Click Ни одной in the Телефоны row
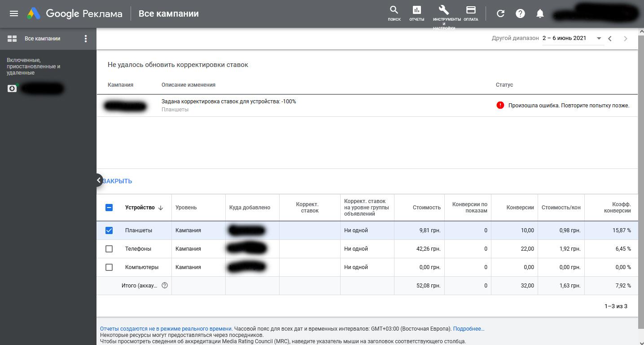The image size is (644, 345). coord(356,249)
